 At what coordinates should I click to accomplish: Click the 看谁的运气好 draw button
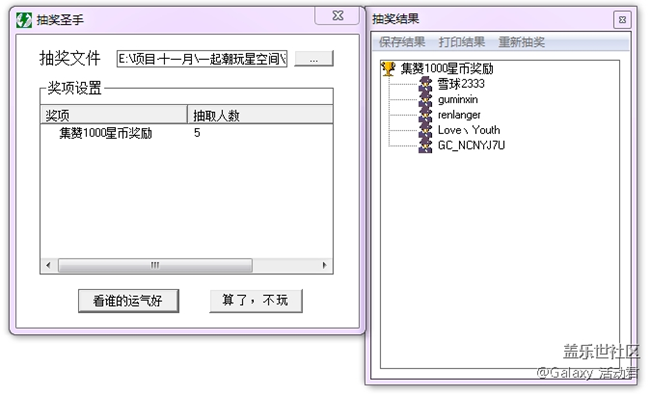129,300
